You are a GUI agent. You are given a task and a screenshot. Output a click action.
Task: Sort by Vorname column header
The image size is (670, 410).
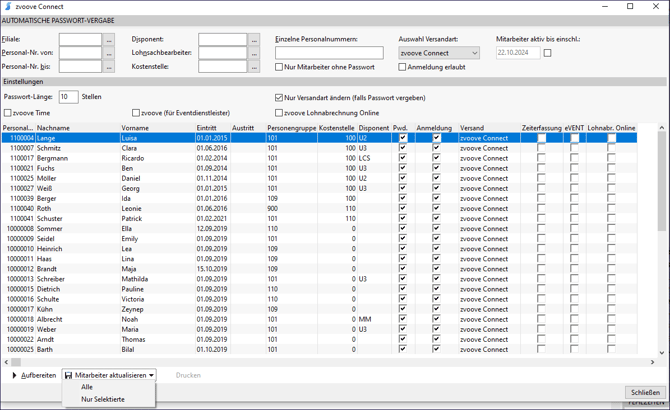(x=158, y=128)
